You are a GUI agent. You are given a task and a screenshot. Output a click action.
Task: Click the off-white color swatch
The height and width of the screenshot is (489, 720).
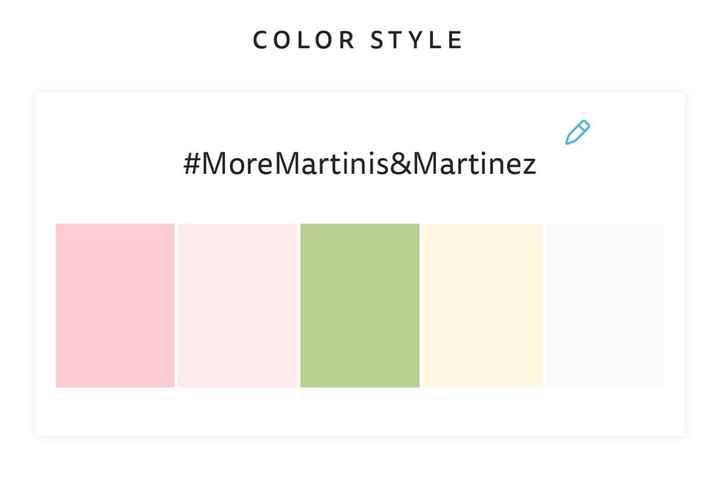point(604,305)
